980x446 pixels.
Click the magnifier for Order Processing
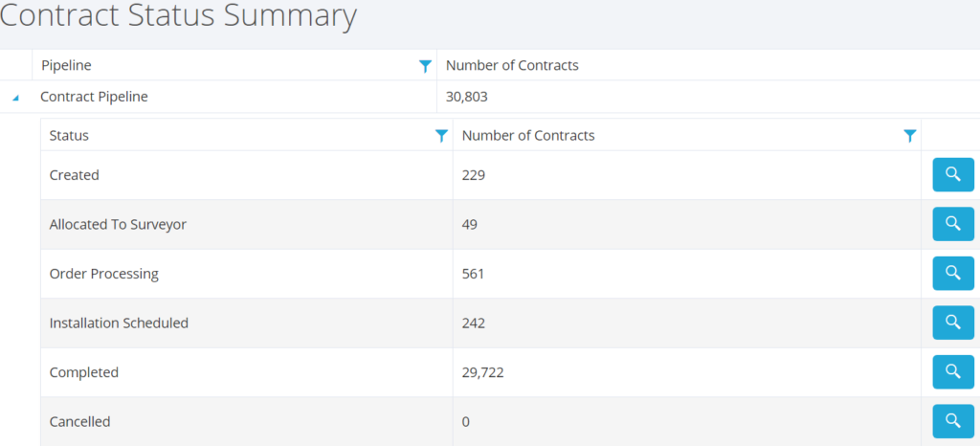click(952, 274)
